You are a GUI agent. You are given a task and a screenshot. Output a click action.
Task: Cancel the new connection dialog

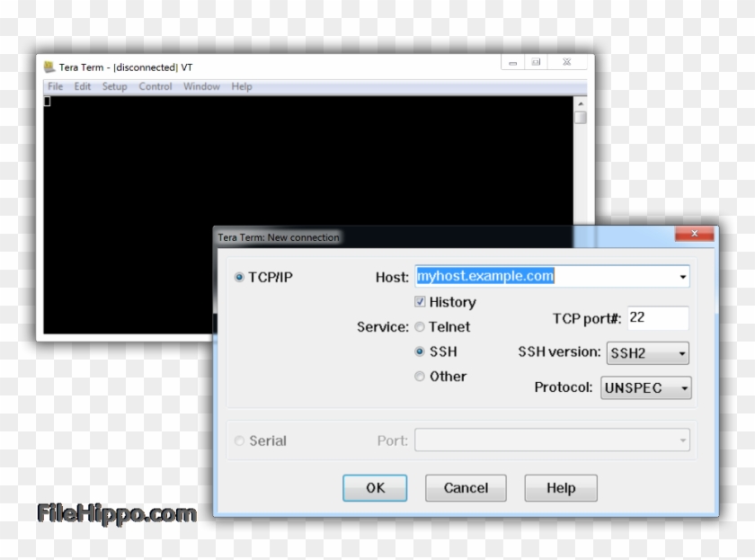coord(466,488)
